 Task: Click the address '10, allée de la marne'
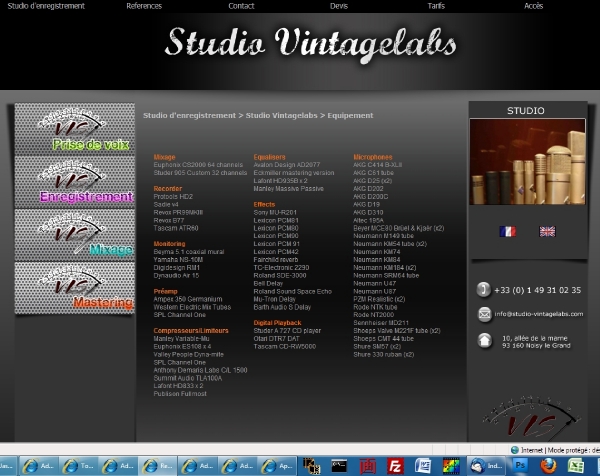point(535,338)
